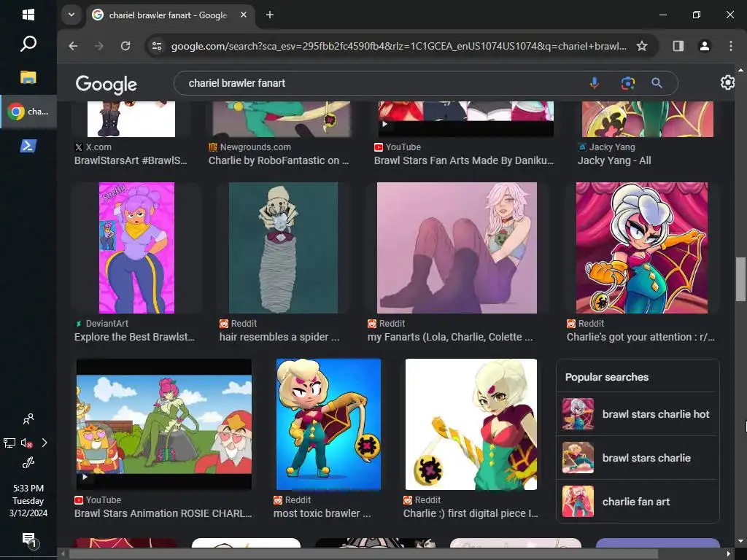The height and width of the screenshot is (560, 747).
Task: Open Charlie's got your attention image
Action: [642, 248]
